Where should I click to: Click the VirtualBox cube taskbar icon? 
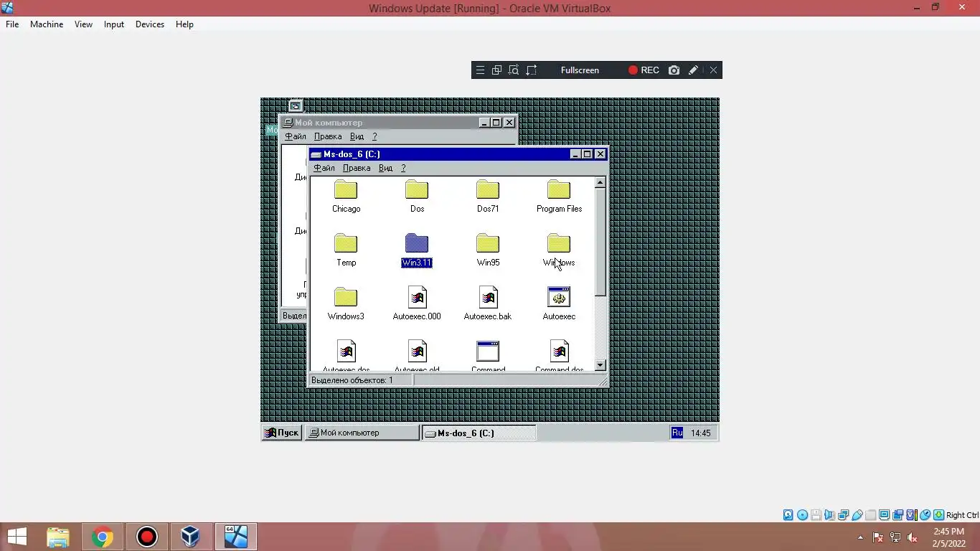[190, 537]
